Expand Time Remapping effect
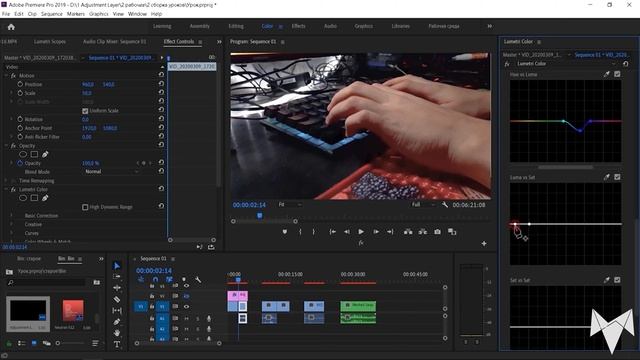The width and height of the screenshot is (640, 360). [6, 180]
